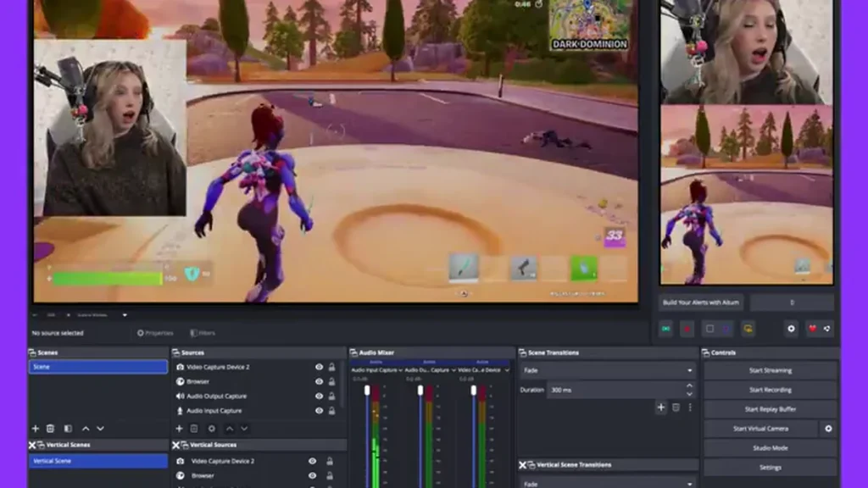This screenshot has height=488, width=868.
Task: Click the share icon beside the heart
Action: (827, 330)
